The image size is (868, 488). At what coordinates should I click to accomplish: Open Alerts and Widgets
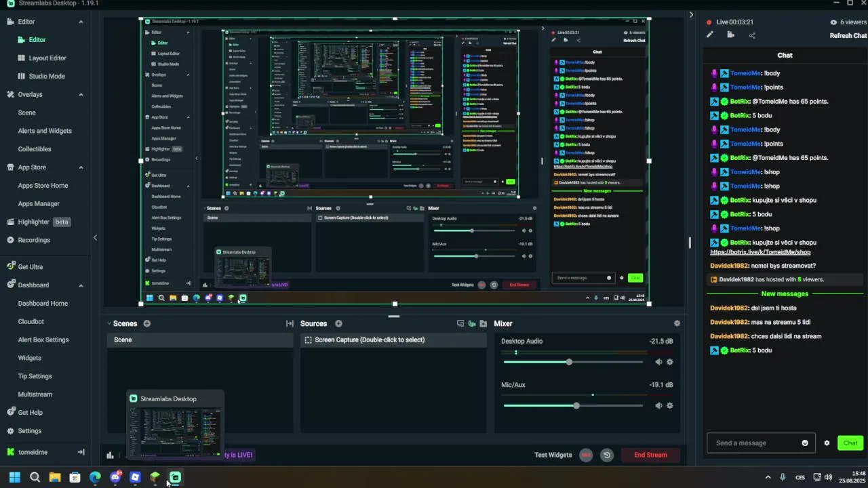click(x=45, y=131)
